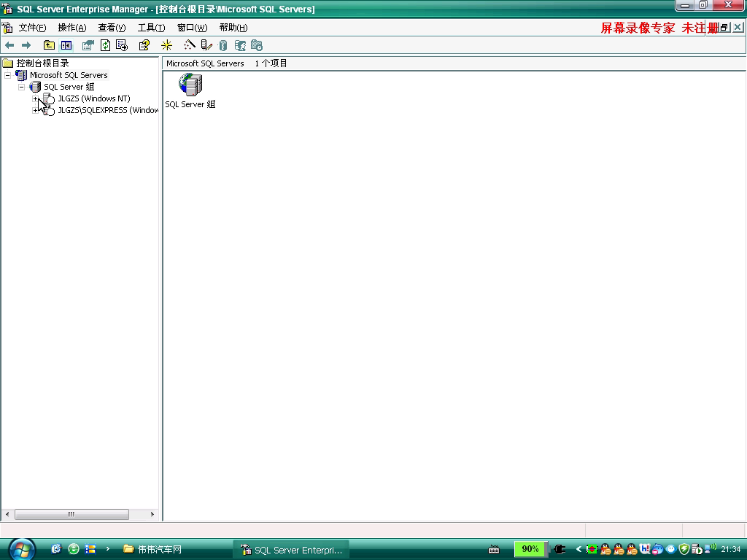Click the network connection tray icon
Viewport: 747px width, 560px height.
coord(711,548)
